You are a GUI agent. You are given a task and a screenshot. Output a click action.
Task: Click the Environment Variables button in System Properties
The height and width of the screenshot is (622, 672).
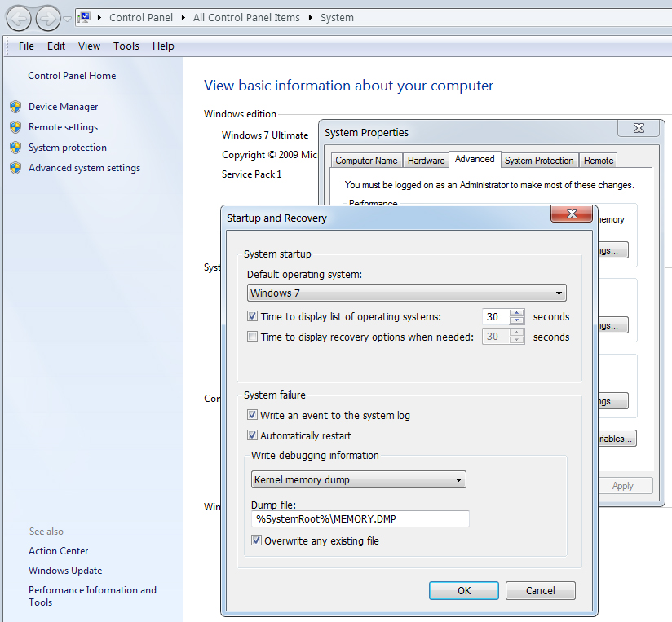tap(617, 439)
